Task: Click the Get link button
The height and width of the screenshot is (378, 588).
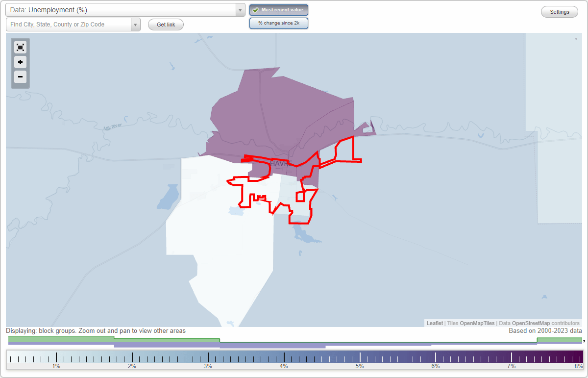Action: tap(166, 25)
